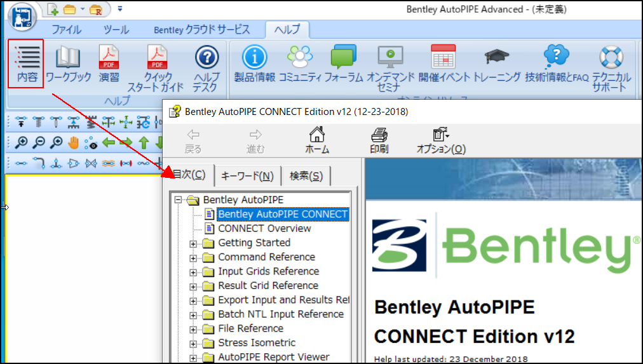
Task: Select the highlighted Bentley AutoPIPE CONNECT topic
Action: tap(283, 214)
